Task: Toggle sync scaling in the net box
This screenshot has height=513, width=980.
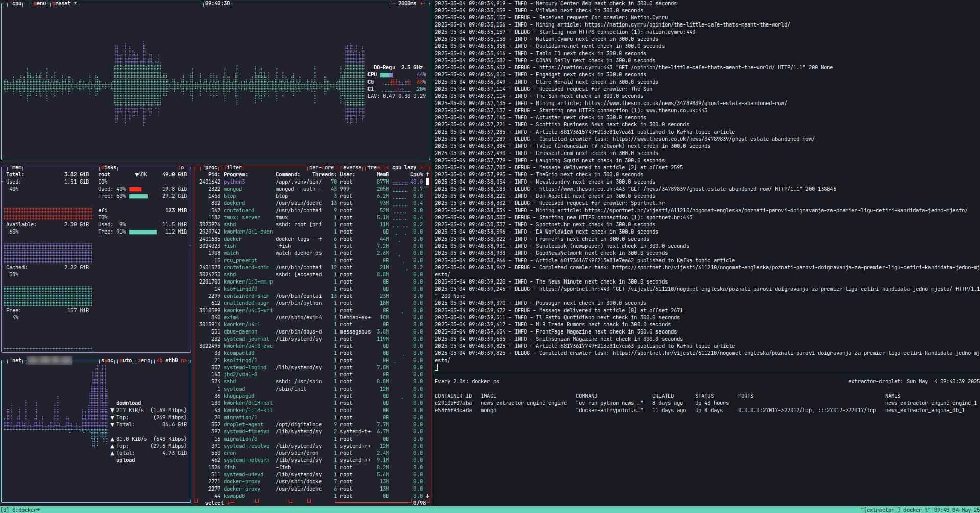Action: pos(107,361)
